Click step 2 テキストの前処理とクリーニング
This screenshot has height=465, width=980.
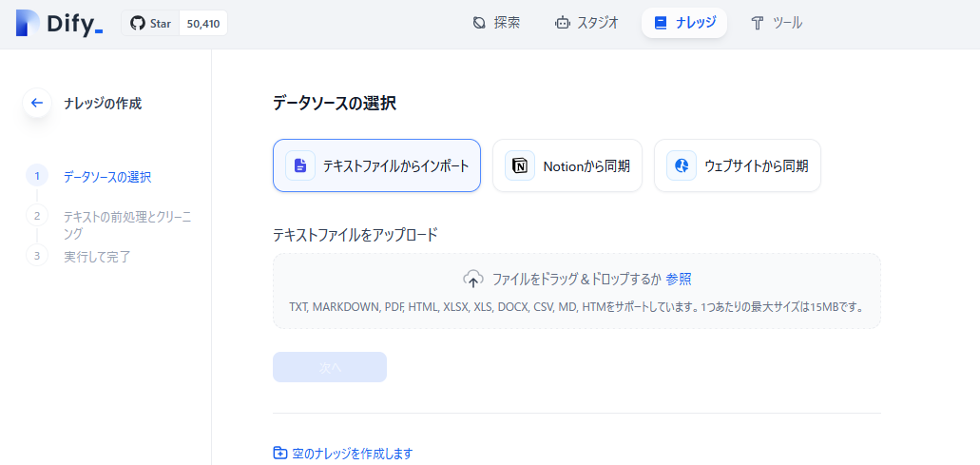click(127, 225)
